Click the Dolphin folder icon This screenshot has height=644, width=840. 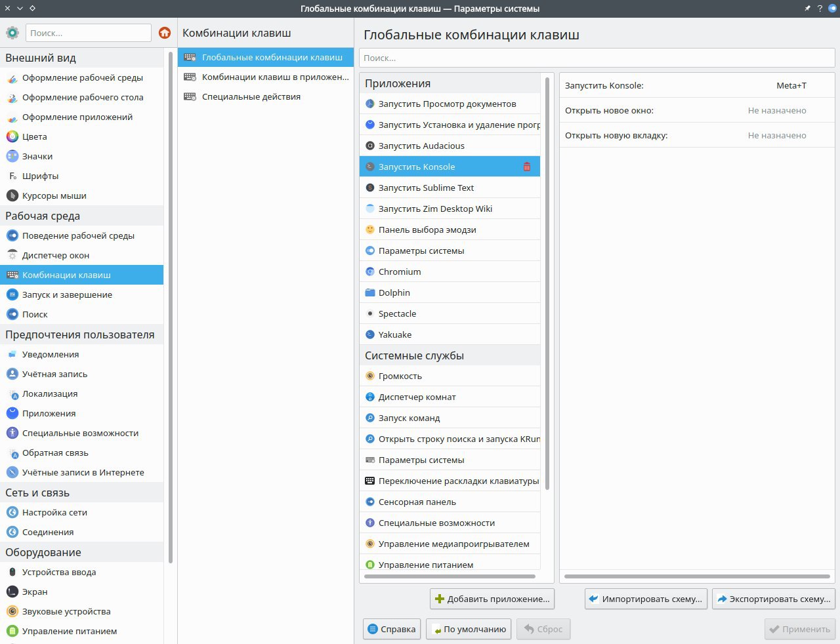pos(370,292)
